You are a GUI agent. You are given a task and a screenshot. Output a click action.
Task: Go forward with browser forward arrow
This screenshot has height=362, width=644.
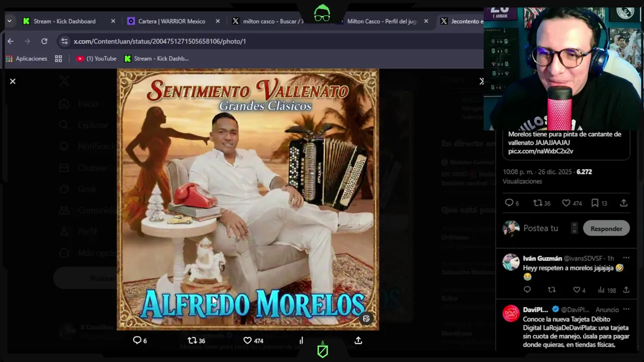(x=27, y=41)
